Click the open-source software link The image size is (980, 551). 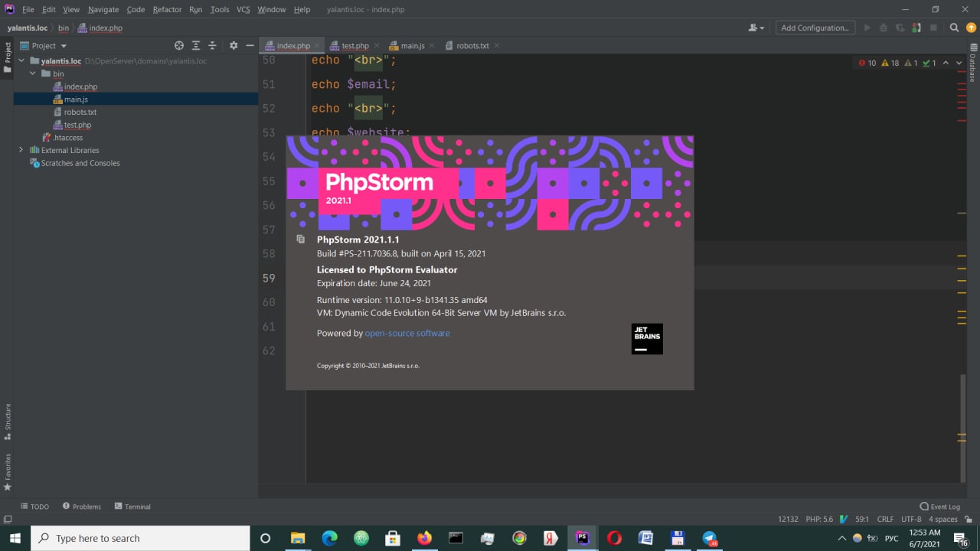(407, 334)
